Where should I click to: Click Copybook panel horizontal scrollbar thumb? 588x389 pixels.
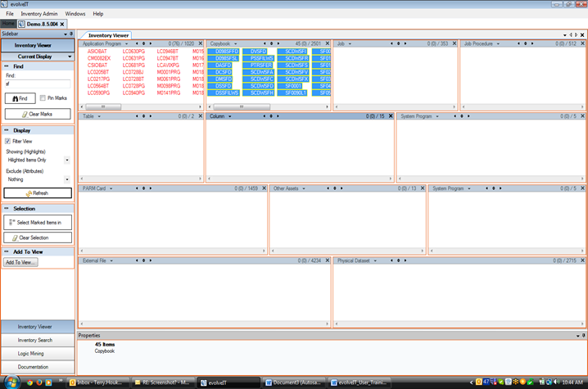(x=241, y=107)
